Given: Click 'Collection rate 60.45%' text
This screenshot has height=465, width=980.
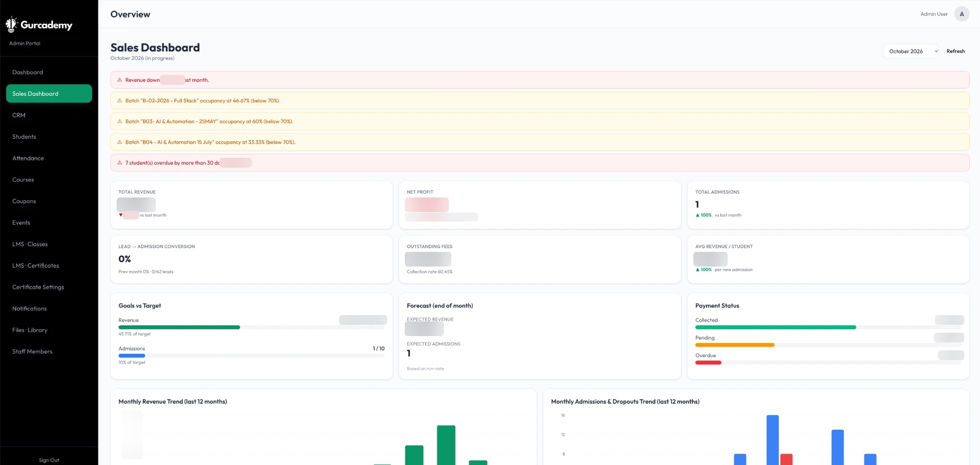Looking at the screenshot, I should (430, 271).
